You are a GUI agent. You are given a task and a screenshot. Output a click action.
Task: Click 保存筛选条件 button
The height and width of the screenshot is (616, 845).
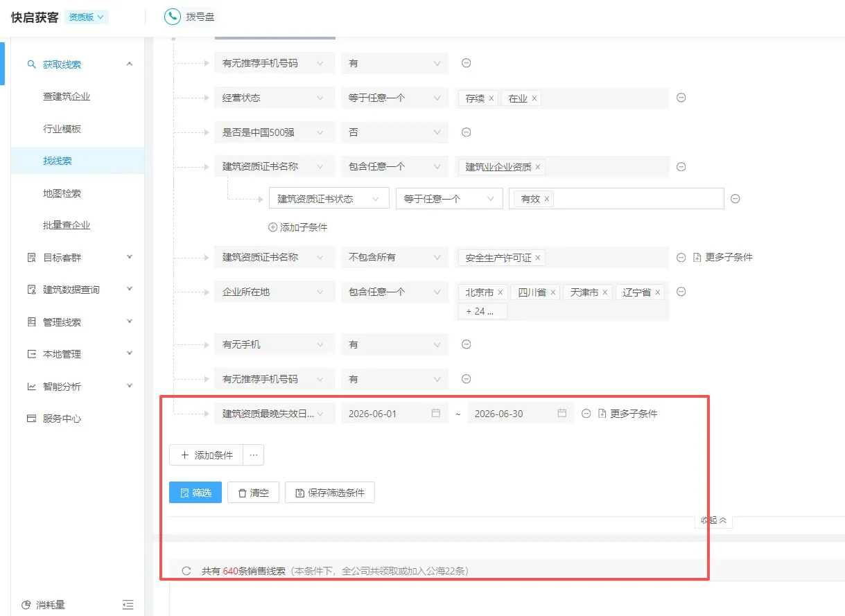(330, 493)
